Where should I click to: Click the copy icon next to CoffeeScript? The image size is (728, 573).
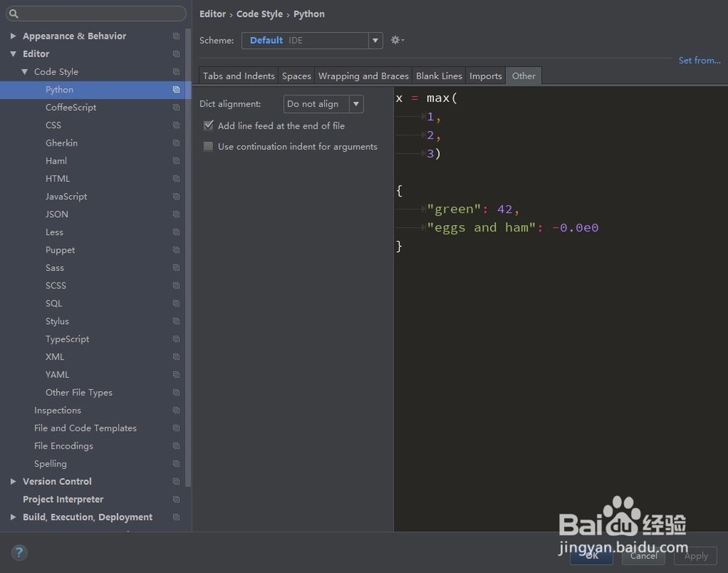[x=176, y=107]
